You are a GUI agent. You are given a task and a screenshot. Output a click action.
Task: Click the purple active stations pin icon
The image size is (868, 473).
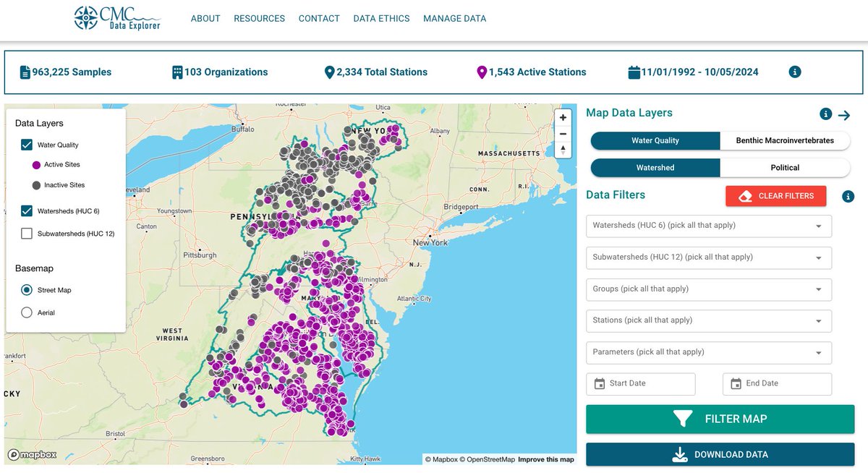[482, 72]
